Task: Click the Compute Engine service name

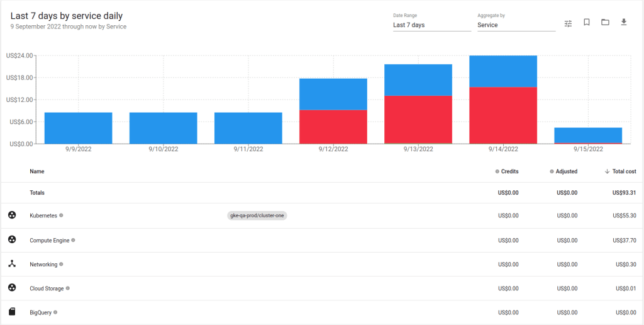Action: 49,240
